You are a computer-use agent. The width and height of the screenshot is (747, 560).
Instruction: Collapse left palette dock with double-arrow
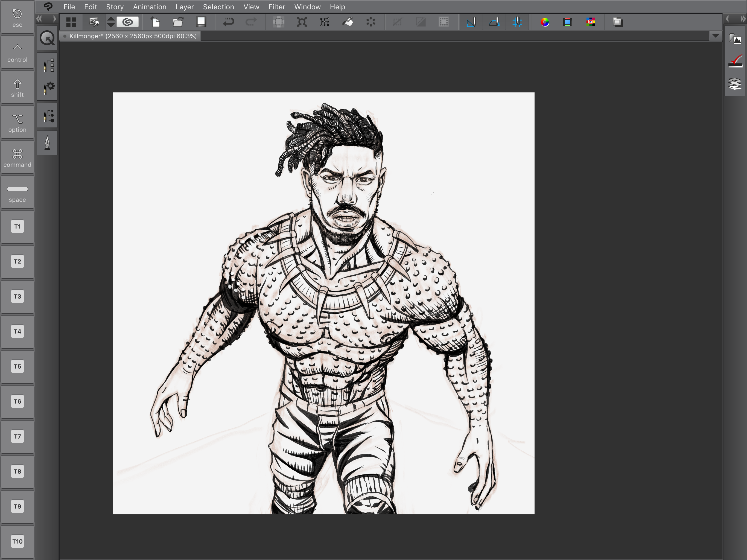click(39, 19)
